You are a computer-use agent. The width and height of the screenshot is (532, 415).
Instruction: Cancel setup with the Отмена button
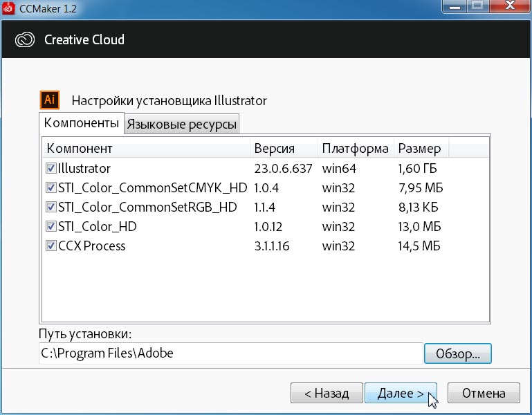[484, 394]
